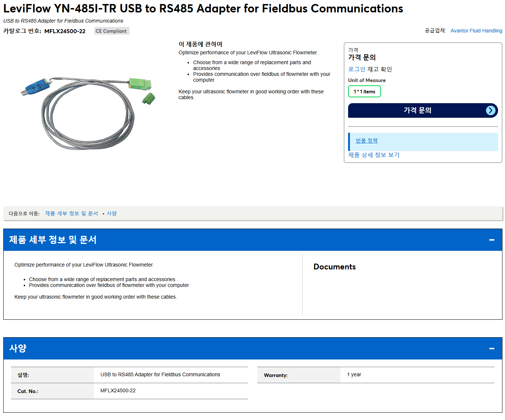
Task: Click the italic subtitle under the product title
Action: (63, 21)
